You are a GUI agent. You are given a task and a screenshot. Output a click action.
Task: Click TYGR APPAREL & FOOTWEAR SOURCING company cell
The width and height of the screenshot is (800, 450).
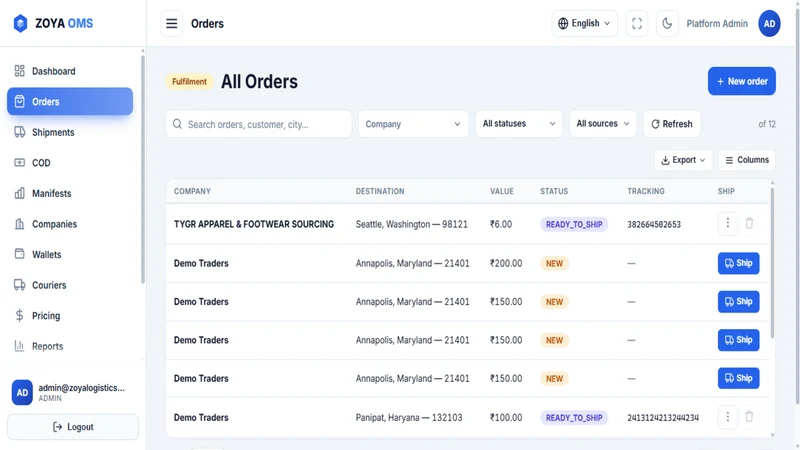pos(254,224)
